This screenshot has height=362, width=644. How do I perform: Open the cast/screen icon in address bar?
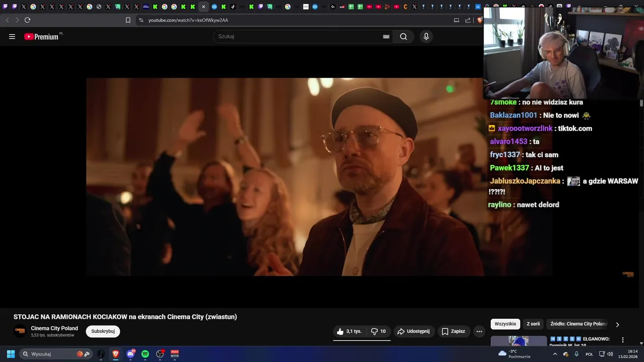point(456,20)
